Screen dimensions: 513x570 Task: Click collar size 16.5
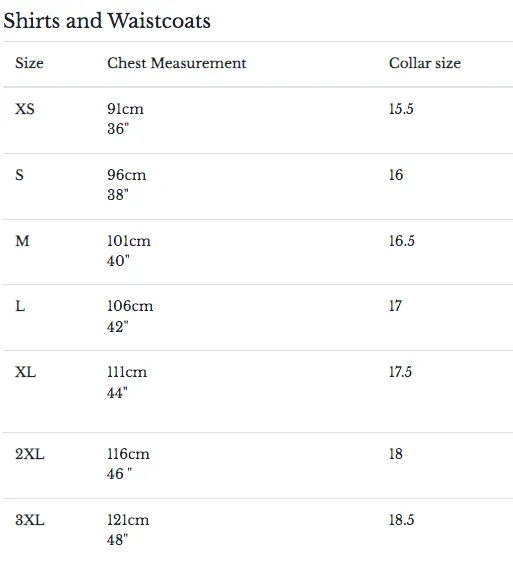402,241
